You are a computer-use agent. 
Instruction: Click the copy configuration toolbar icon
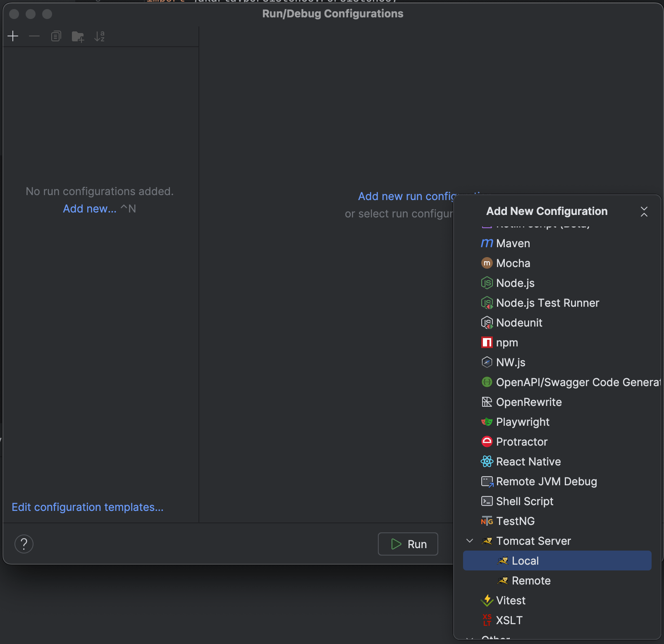coord(56,36)
